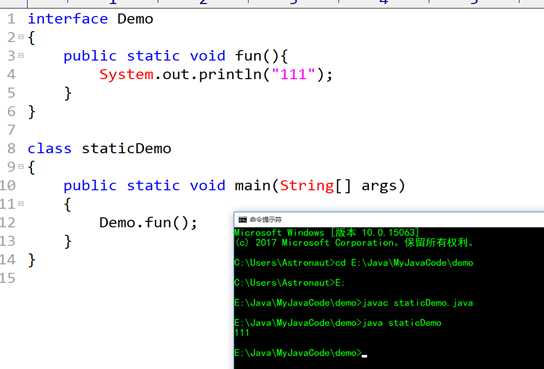Collapse the staticDemo class fold on line 9

[21, 166]
